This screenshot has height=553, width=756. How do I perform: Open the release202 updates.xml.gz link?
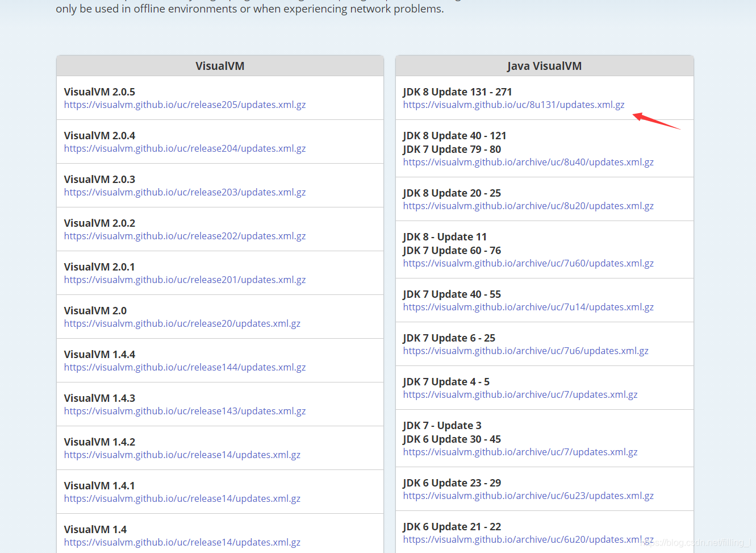[x=185, y=236]
